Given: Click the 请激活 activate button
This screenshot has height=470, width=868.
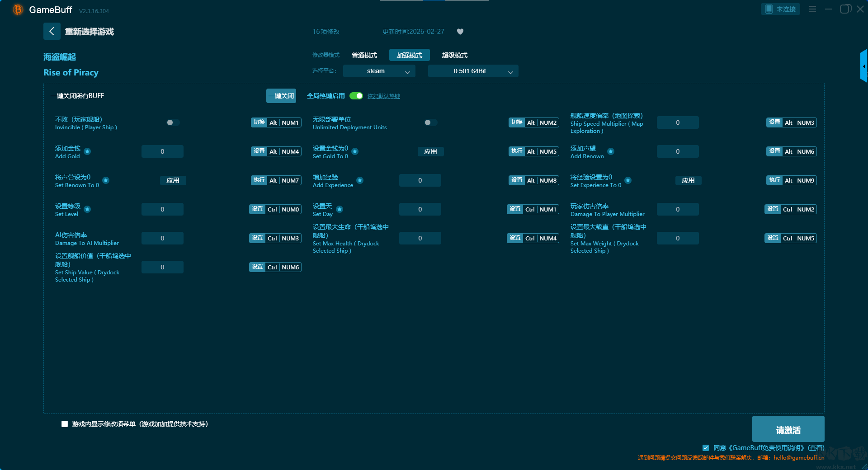Looking at the screenshot, I should click(788, 429).
